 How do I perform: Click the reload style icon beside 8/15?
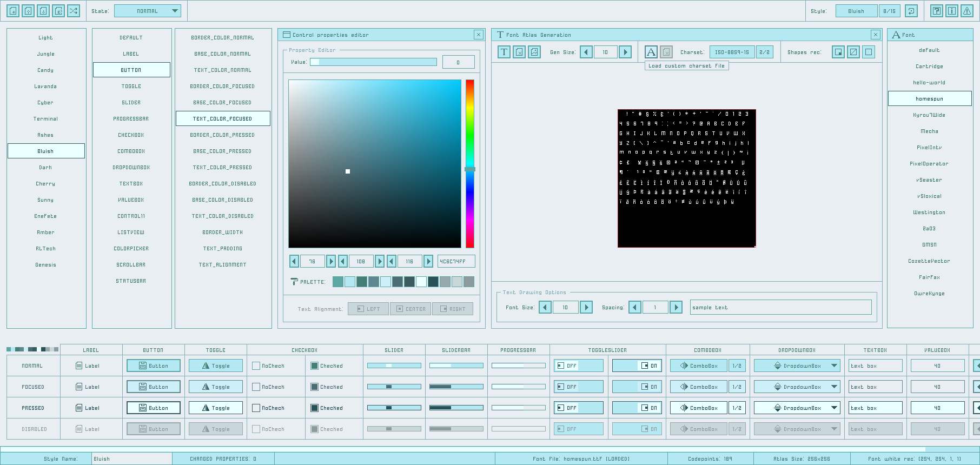tap(911, 11)
